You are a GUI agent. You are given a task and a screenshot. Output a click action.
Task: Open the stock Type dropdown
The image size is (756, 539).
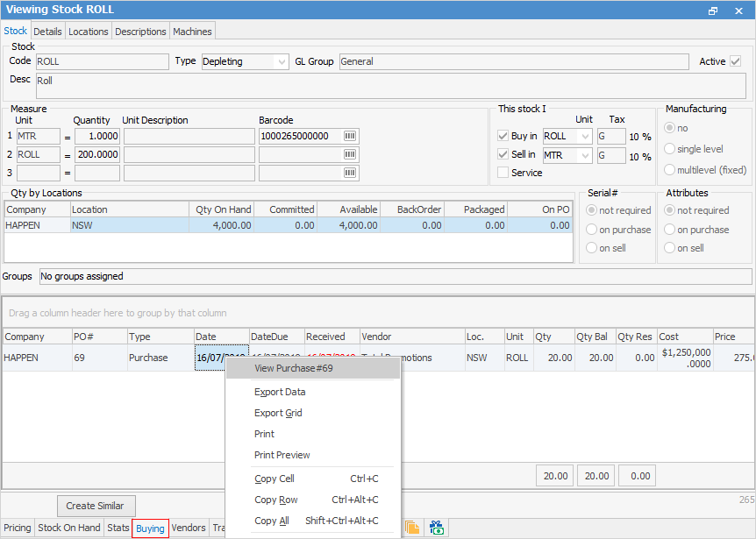point(281,62)
